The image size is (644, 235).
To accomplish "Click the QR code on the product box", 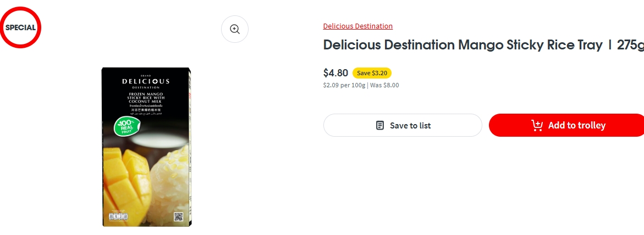I will tap(178, 216).
